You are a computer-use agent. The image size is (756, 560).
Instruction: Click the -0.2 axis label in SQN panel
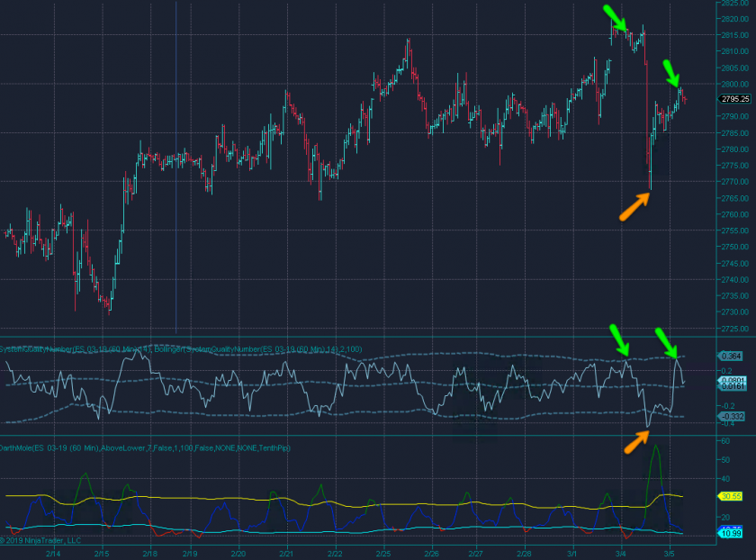click(x=727, y=406)
